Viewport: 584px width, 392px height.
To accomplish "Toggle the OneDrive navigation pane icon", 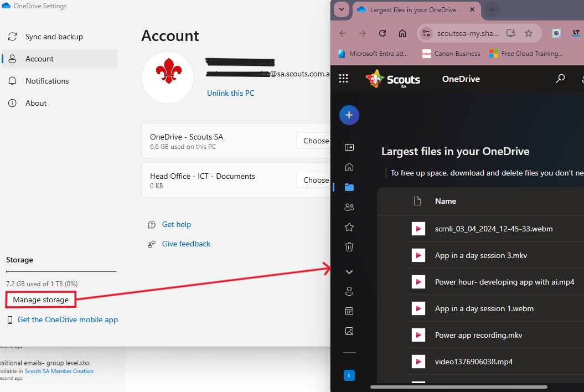I will pyautogui.click(x=349, y=147).
